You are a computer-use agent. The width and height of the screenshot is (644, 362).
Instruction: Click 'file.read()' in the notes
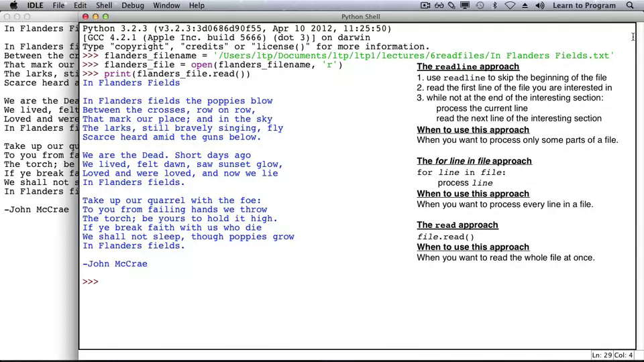[x=445, y=237]
